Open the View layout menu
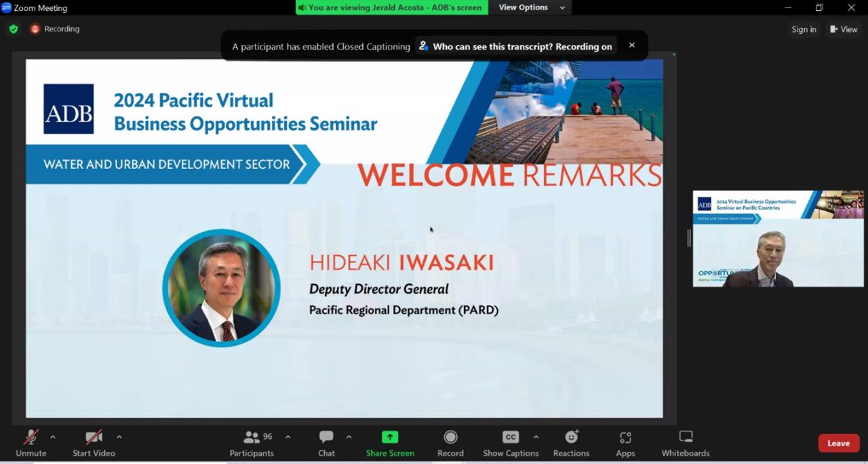The width and height of the screenshot is (868, 464). pyautogui.click(x=844, y=29)
